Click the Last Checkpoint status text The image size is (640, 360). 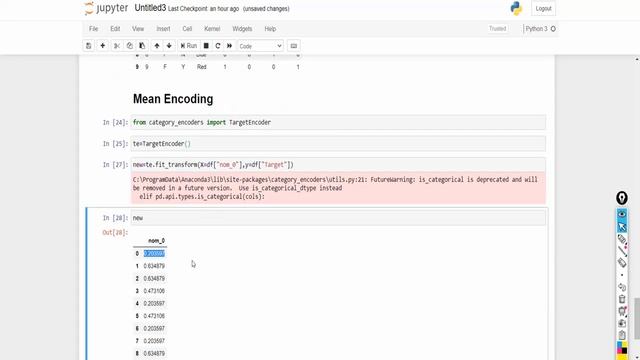203,9
